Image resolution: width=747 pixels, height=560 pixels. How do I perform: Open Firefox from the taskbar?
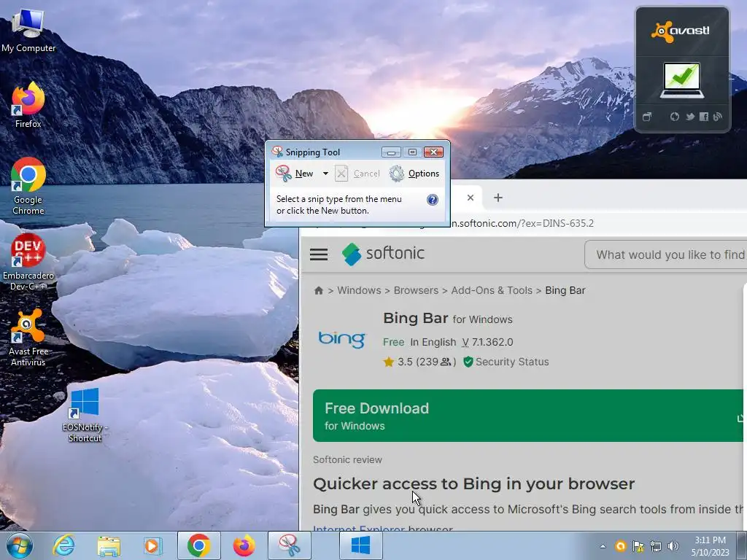coord(244,545)
